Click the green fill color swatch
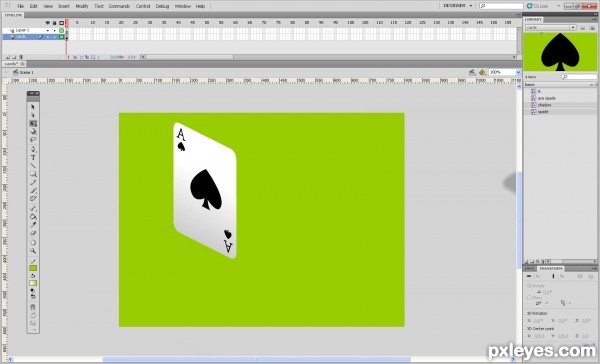Screen dimensions: 600x364 click(33, 268)
